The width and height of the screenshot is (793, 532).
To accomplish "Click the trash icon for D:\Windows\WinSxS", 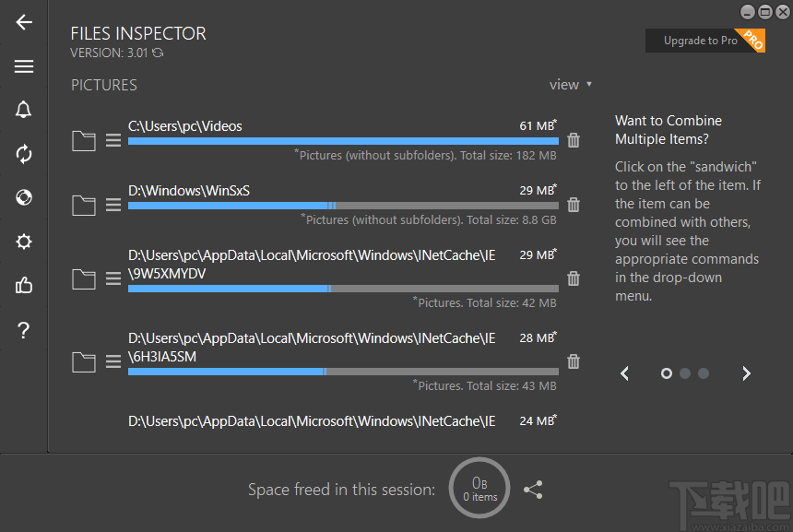I will coord(573,205).
